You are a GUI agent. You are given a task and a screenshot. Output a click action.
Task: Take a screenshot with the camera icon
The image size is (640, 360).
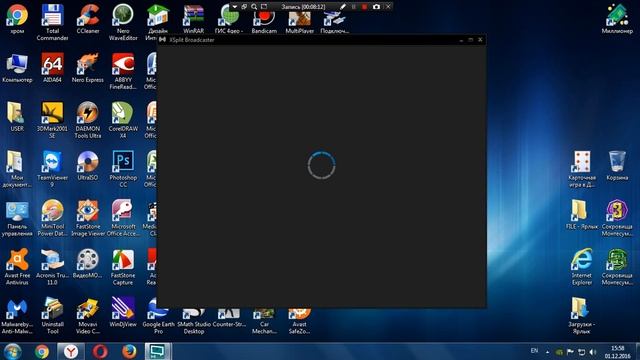coord(376,7)
